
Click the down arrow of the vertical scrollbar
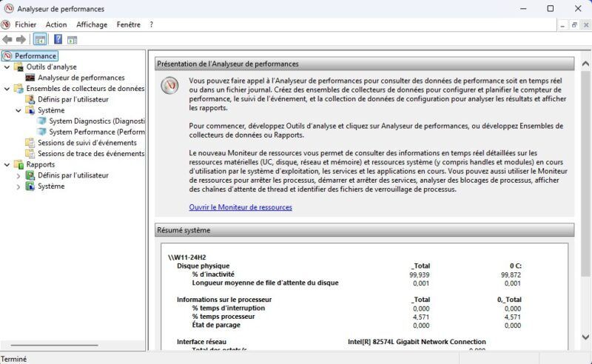point(585,337)
